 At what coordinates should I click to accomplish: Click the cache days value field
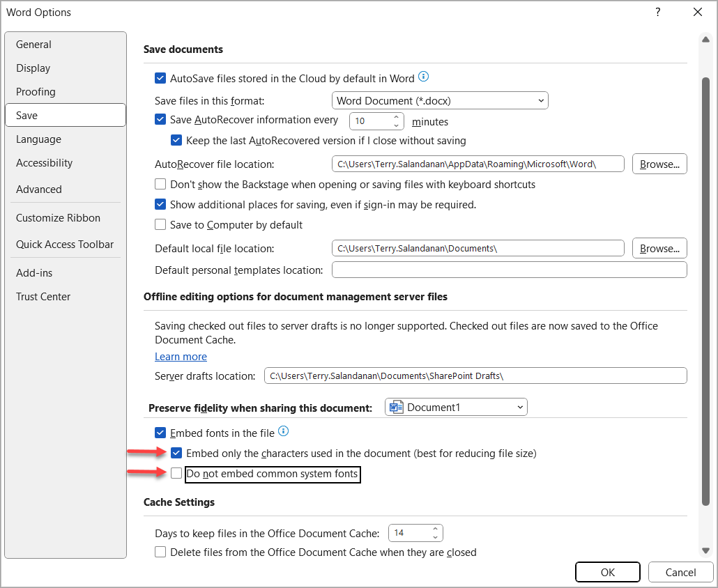pos(410,533)
